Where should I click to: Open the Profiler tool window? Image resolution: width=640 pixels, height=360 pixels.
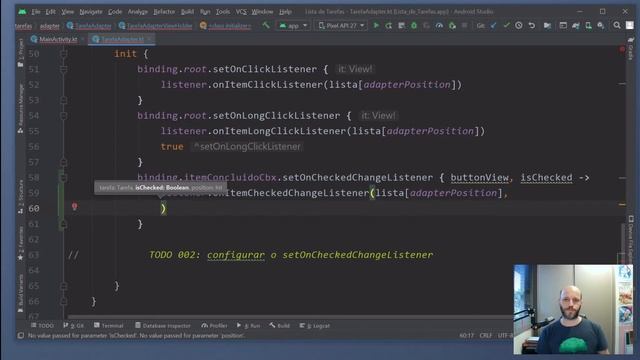[214, 326]
